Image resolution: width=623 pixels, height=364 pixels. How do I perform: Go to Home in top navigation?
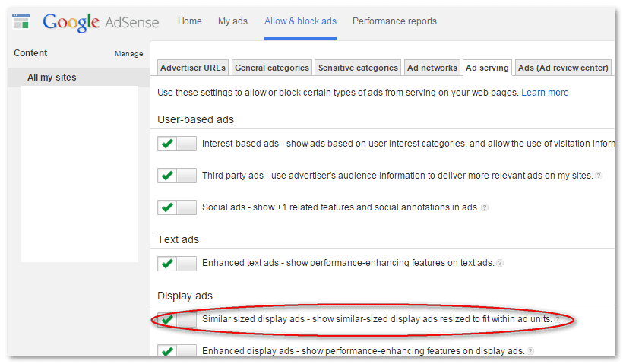click(189, 21)
